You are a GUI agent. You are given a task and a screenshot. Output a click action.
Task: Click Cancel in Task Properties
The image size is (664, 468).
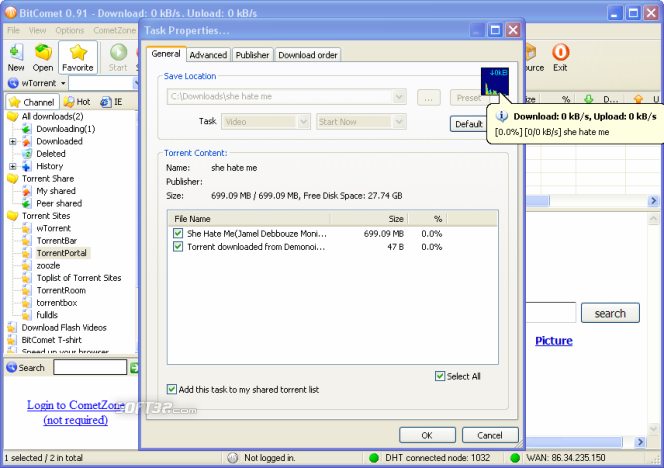click(x=490, y=435)
